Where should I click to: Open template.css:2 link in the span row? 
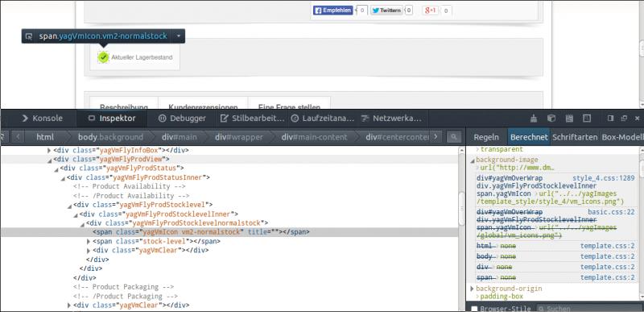click(608, 278)
